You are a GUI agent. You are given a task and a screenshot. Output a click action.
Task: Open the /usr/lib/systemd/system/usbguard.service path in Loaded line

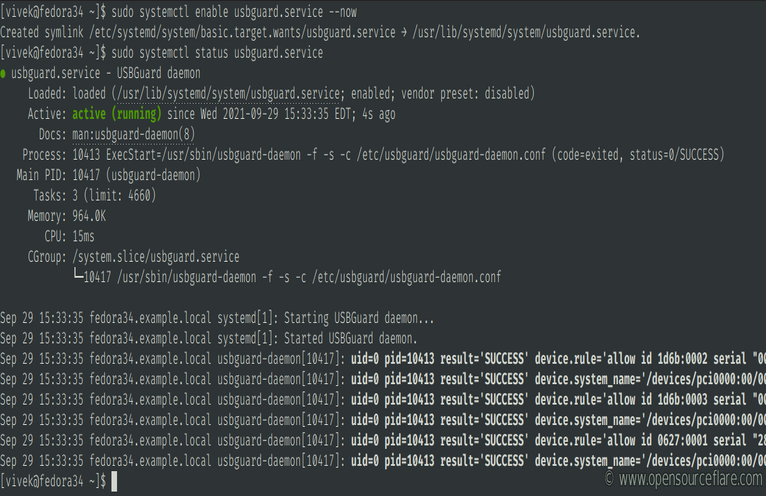coord(235,93)
